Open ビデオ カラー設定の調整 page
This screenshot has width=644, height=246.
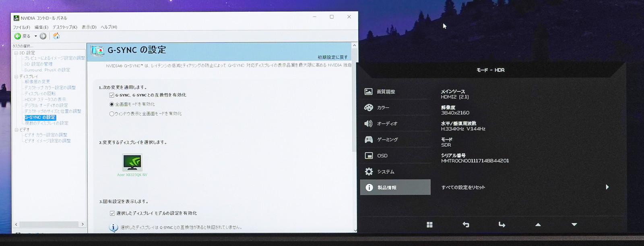46,135
